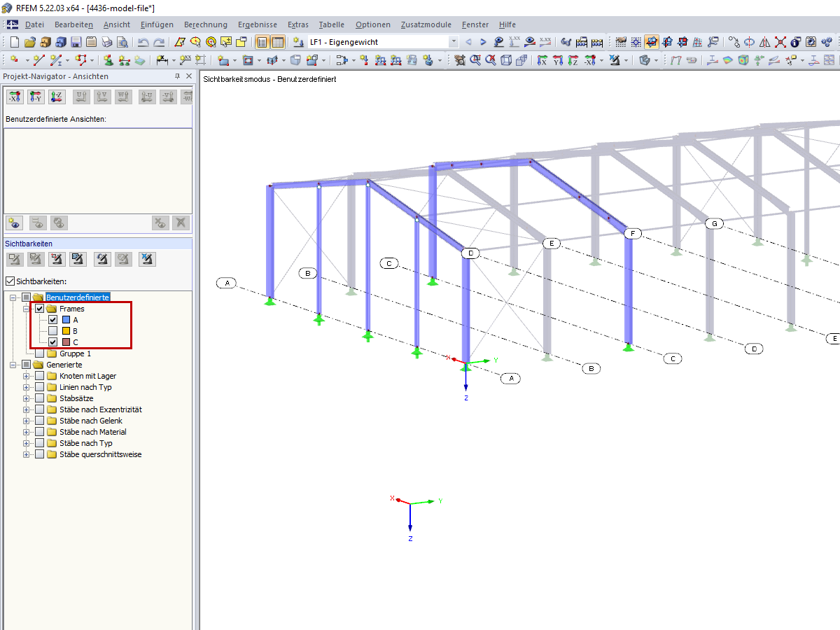This screenshot has width=840, height=630.
Task: Uncheck visibility A checkbox
Action: 52,320
